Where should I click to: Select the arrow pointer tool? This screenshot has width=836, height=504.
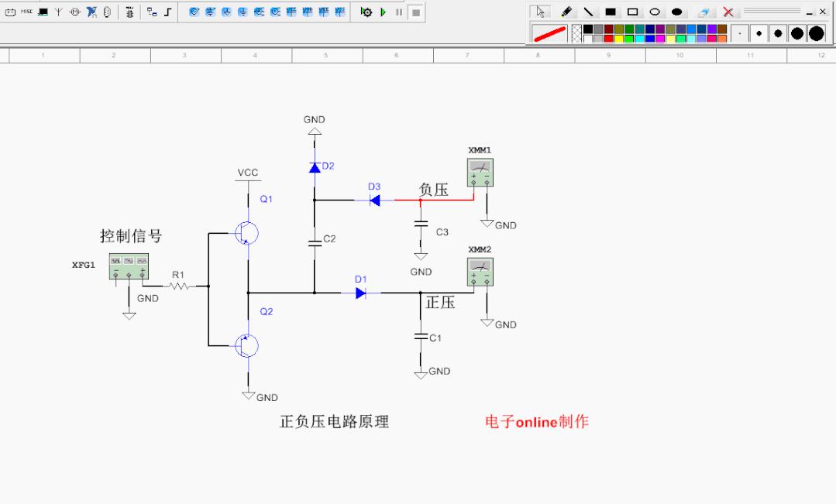click(541, 12)
